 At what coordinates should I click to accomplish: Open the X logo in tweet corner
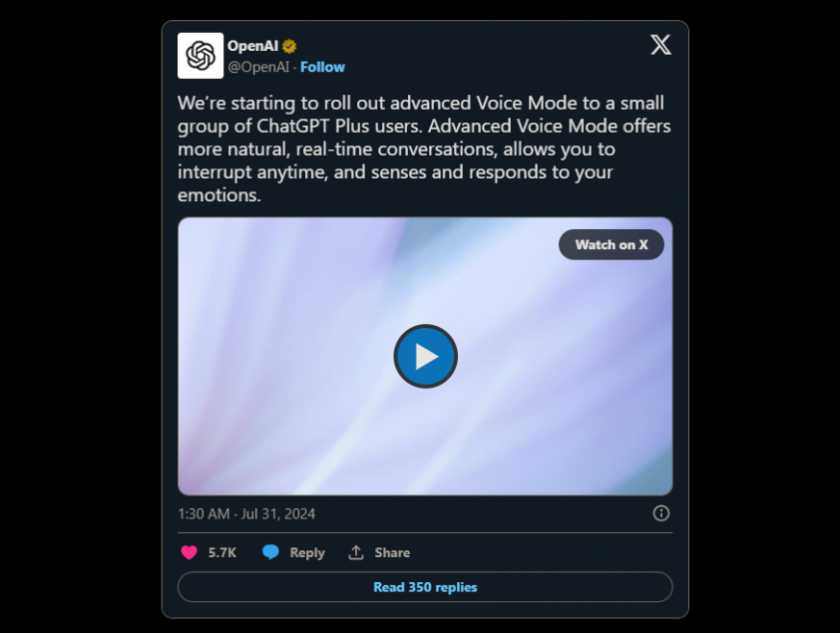660,45
